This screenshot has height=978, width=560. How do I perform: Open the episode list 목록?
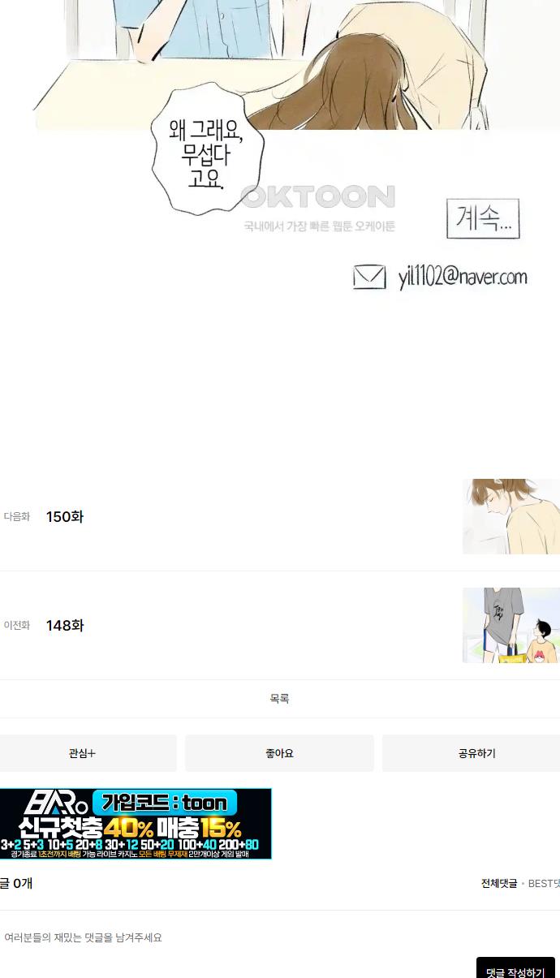click(x=279, y=699)
